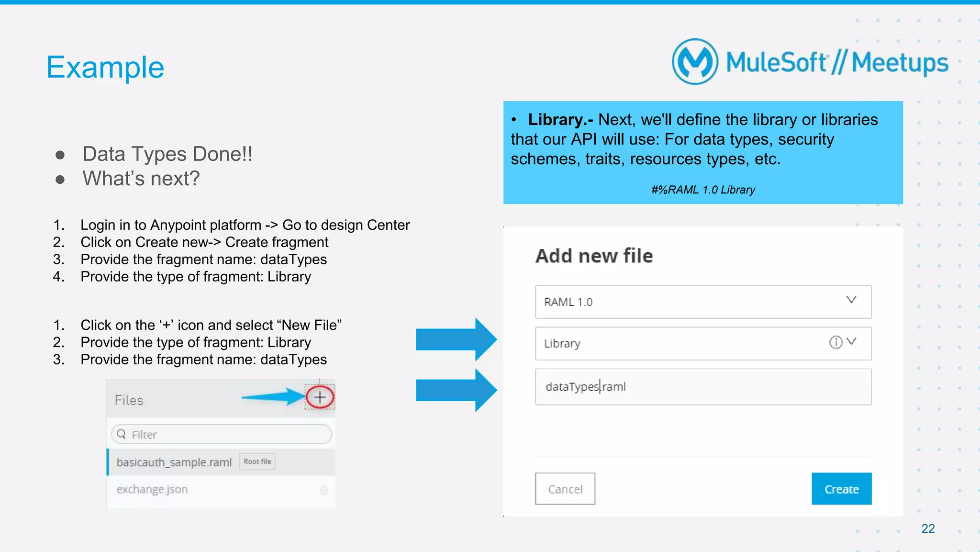Viewport: 980px width, 552px height.
Task: Click the search icon in Filter box
Action: pyautogui.click(x=122, y=434)
